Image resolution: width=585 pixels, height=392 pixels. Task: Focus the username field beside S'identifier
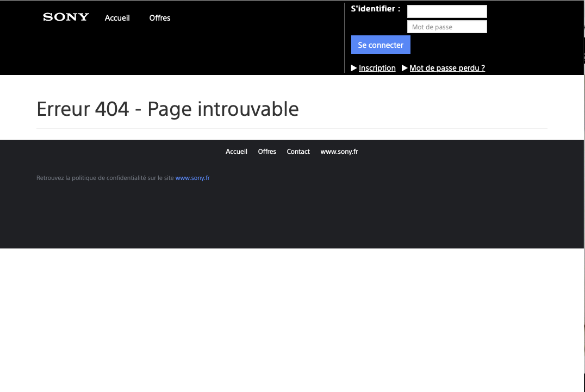click(447, 11)
